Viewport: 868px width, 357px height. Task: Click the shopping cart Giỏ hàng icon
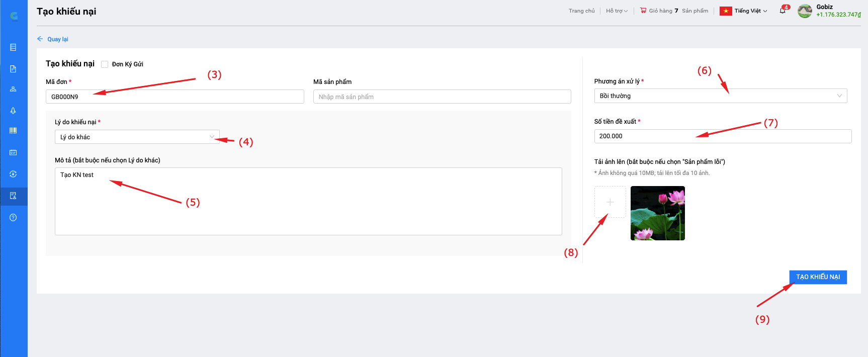point(643,11)
